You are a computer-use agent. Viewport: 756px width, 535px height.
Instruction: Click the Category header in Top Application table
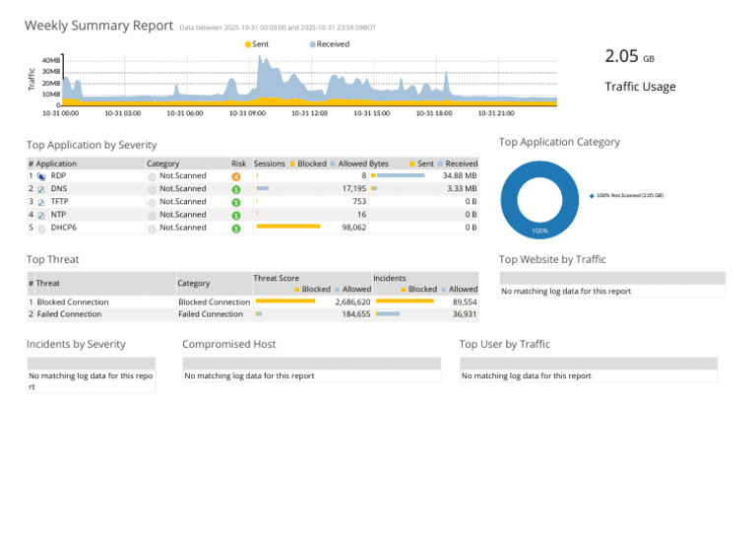pos(163,164)
